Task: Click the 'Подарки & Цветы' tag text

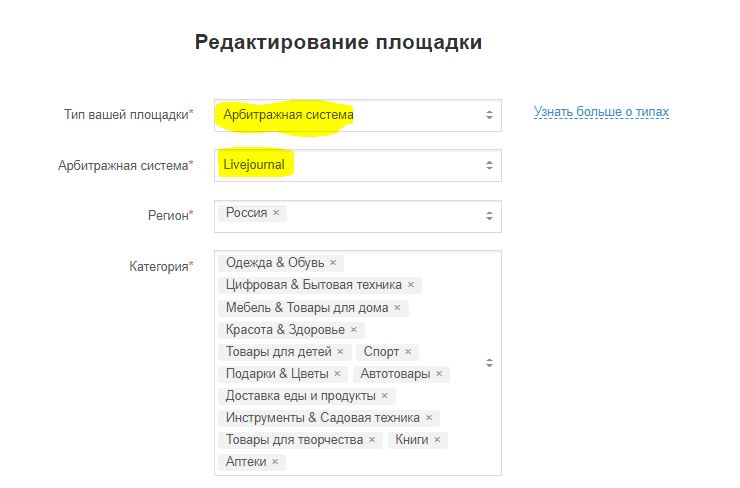Action: coord(277,373)
